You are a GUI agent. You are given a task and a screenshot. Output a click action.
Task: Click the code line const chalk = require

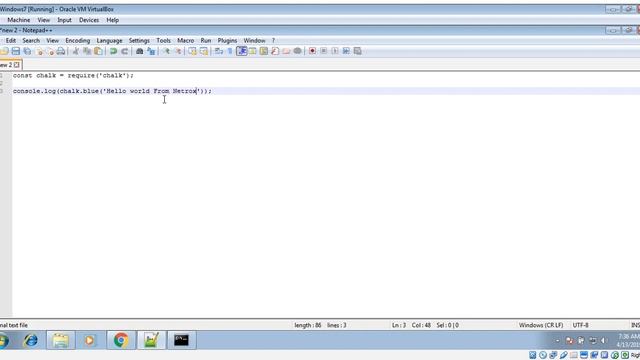[x=73, y=76]
